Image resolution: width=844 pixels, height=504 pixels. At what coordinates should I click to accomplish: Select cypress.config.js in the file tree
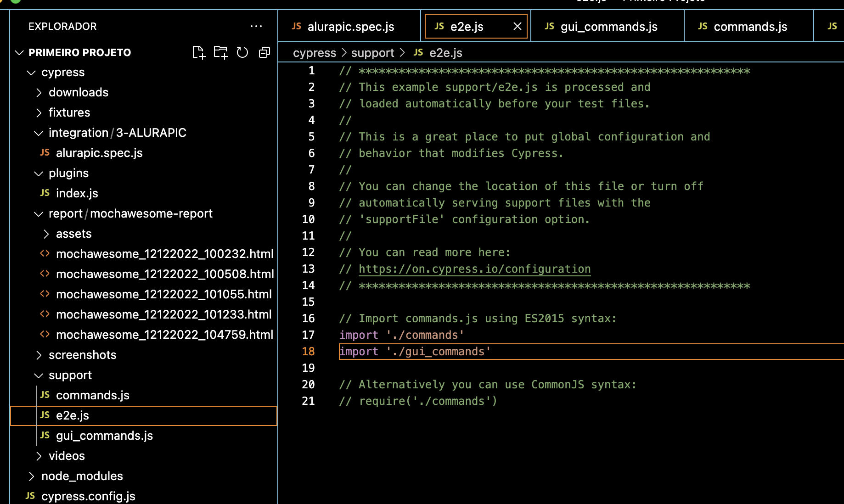point(88,496)
